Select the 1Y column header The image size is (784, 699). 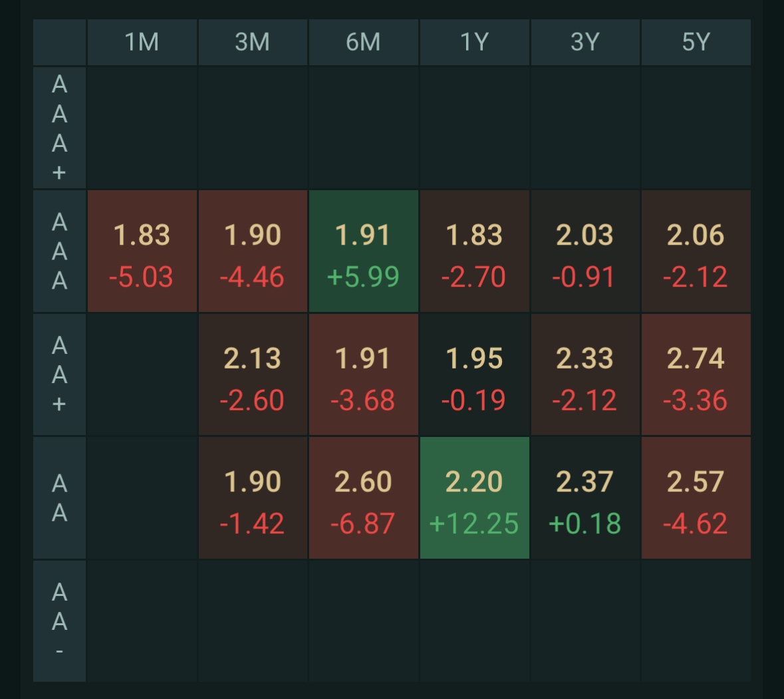pyautogui.click(x=474, y=42)
